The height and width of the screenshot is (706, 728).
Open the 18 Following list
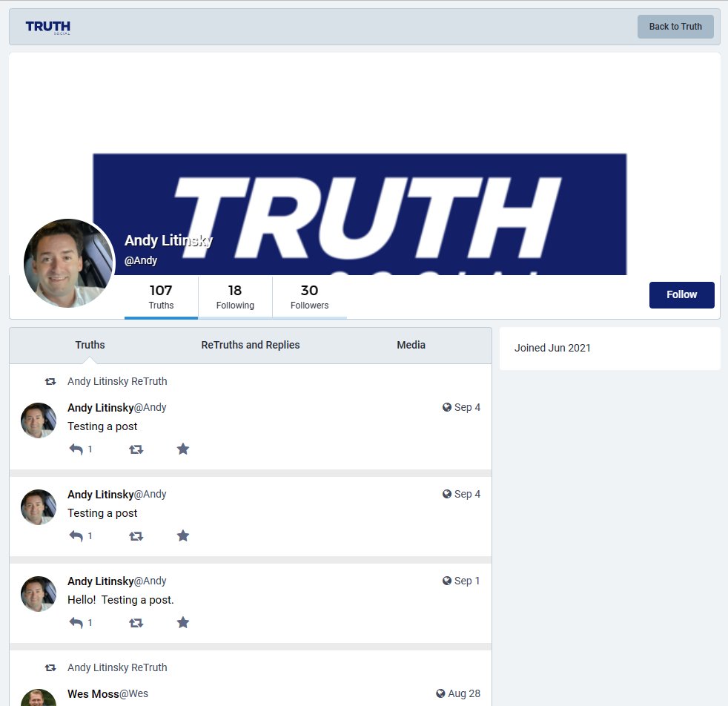(235, 297)
